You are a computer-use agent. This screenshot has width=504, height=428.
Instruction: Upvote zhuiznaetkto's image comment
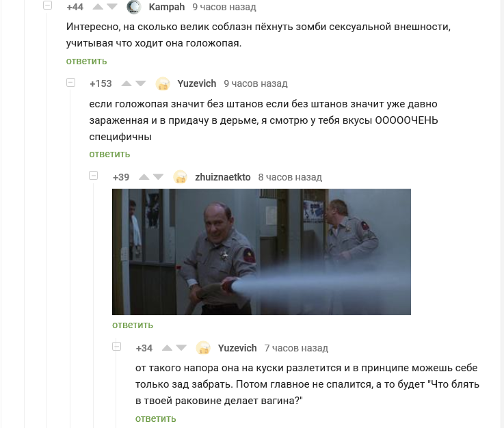coord(144,177)
